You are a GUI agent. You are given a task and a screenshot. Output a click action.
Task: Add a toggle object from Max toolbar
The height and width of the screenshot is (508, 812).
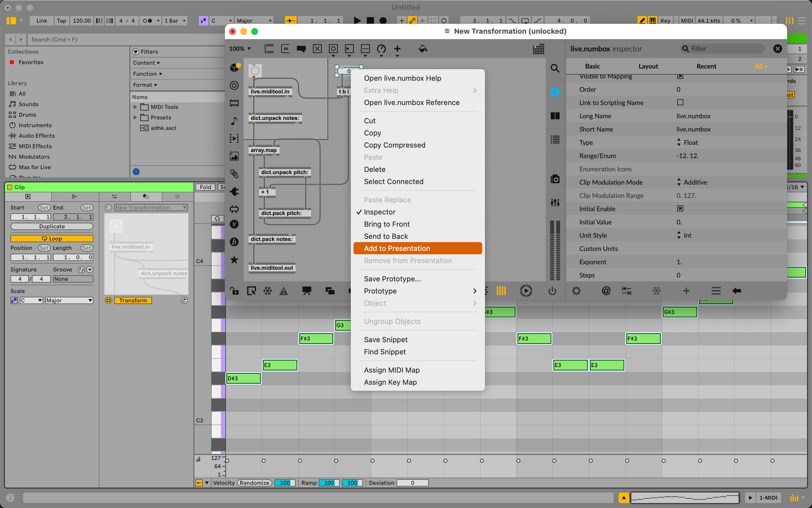[317, 49]
